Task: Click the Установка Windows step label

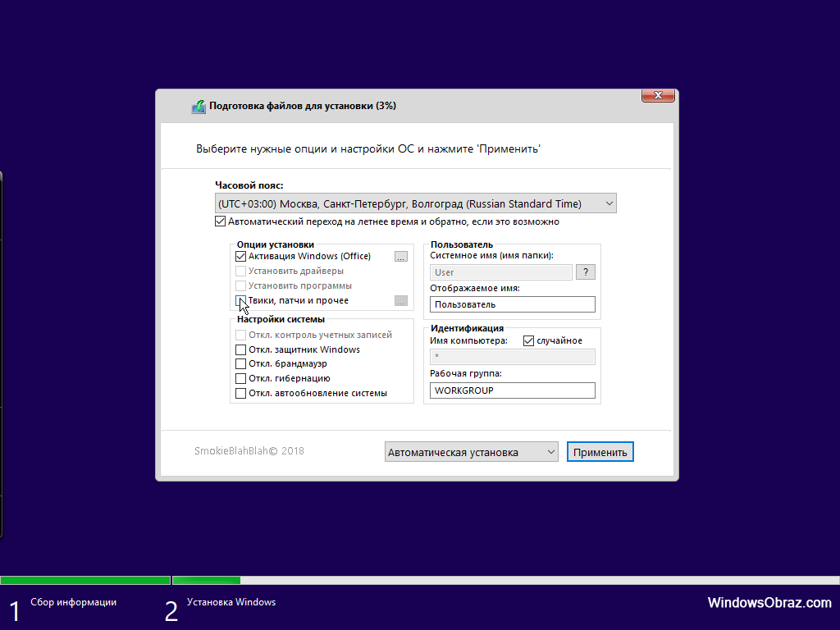Action: (231, 602)
